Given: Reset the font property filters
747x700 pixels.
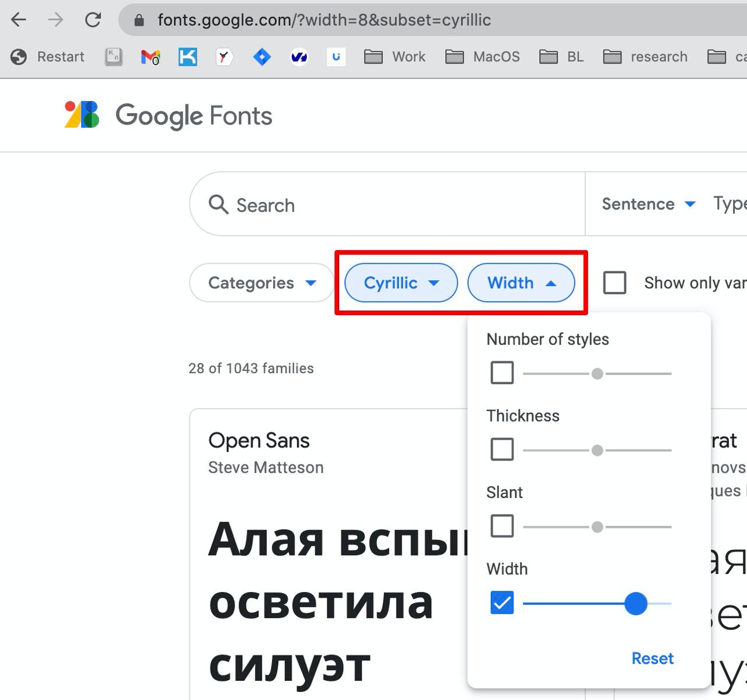Looking at the screenshot, I should coord(652,658).
